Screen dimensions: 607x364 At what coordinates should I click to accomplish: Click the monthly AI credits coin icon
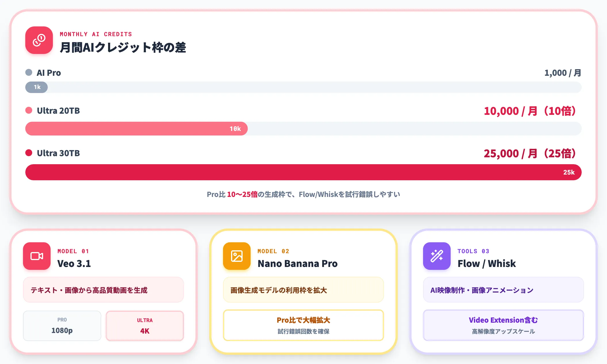[x=39, y=40]
